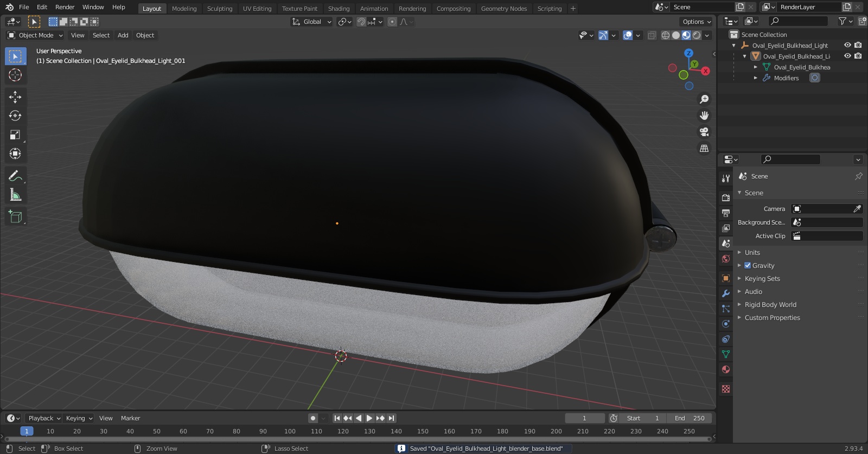868x454 pixels.
Task: Activate the Transform tool
Action: point(15,154)
